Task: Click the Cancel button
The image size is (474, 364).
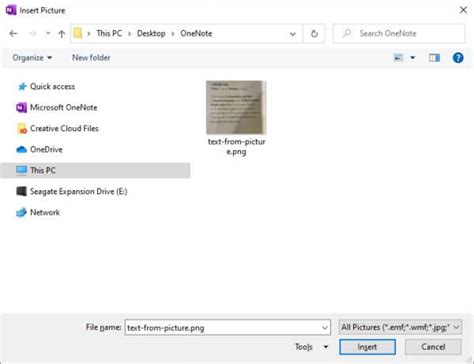Action: [x=433, y=347]
